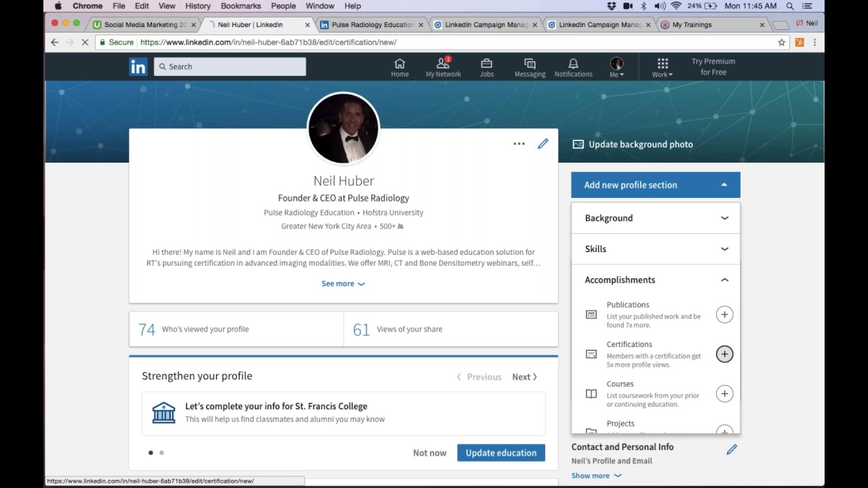Go to Next profile suggestion
Image resolution: width=868 pixels, height=488 pixels.
coord(524,377)
